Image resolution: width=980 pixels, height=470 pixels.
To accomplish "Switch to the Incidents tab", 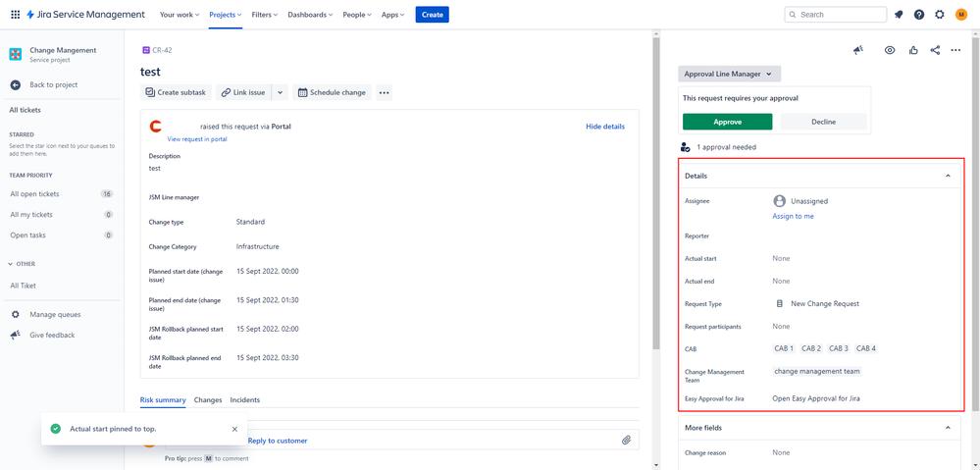I will [245, 400].
